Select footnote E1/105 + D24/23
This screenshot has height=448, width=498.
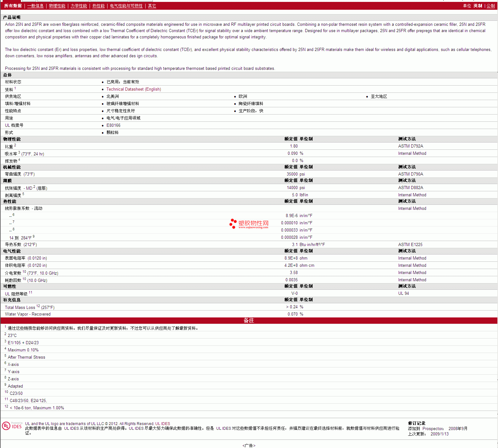[23, 343]
